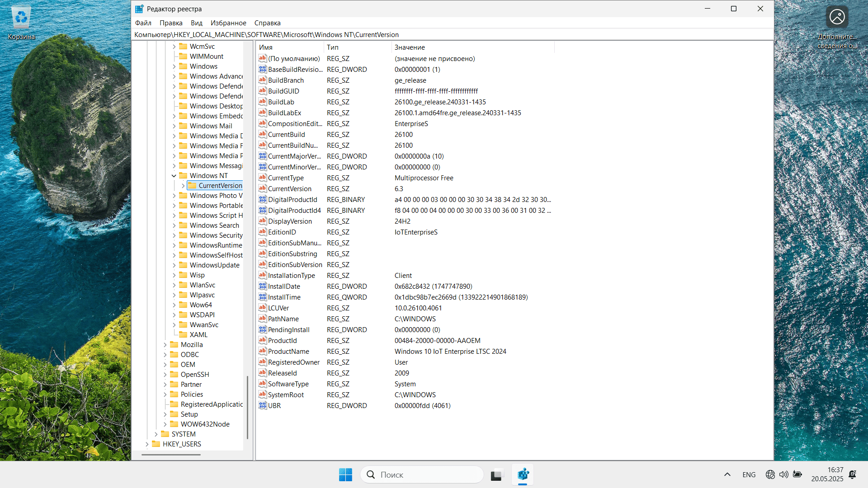Click the Mozilla folder icon

[174, 344]
